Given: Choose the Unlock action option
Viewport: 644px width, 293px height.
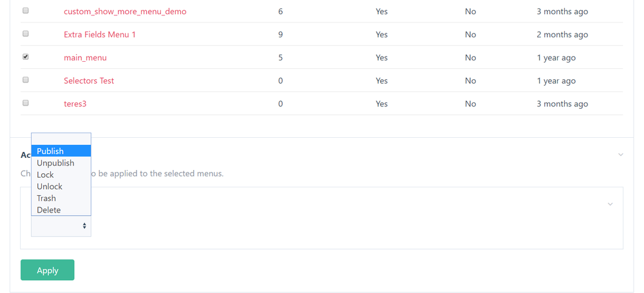Looking at the screenshot, I should coord(61,187).
